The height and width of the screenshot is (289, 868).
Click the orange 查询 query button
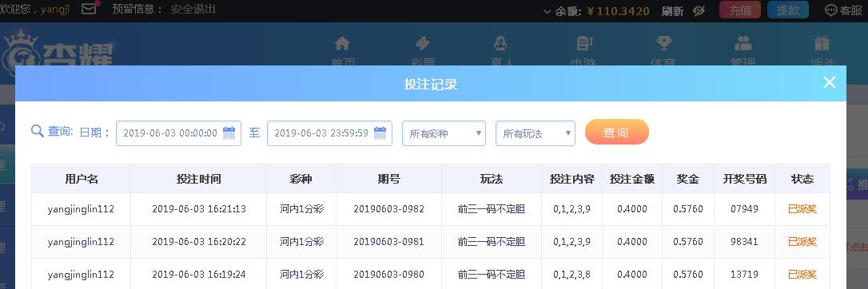tap(617, 132)
